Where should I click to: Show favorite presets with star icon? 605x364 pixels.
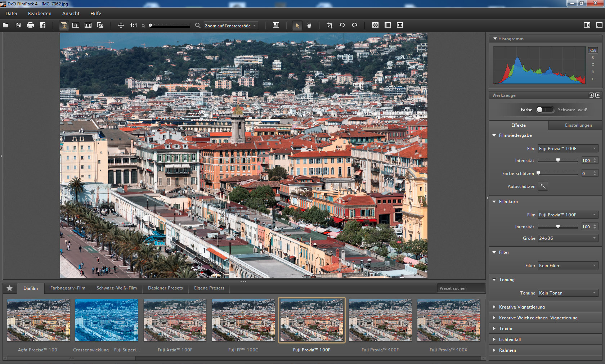(10, 288)
